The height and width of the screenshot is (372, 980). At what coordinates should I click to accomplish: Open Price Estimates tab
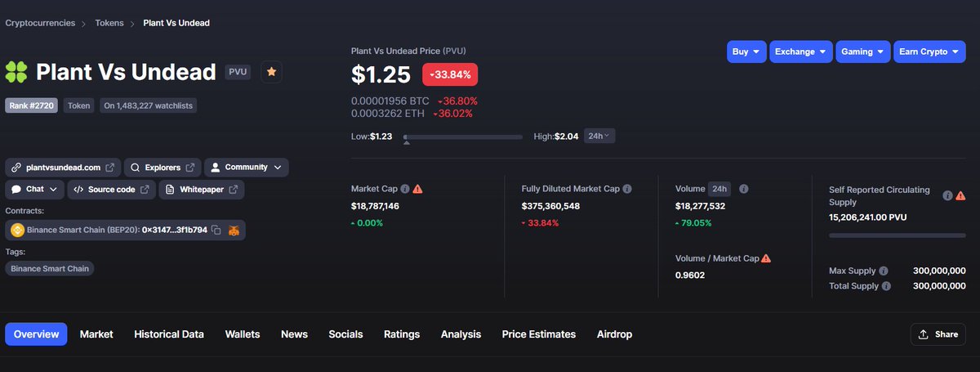tap(539, 334)
